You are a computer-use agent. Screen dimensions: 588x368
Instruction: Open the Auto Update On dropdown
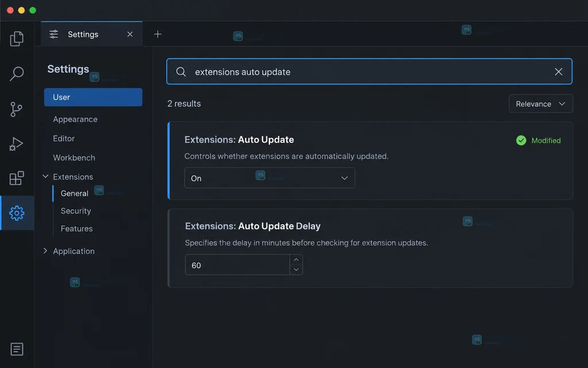click(x=270, y=178)
